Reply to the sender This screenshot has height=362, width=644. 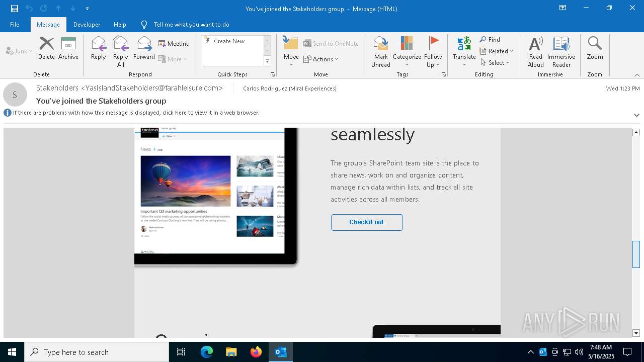pyautogui.click(x=99, y=48)
